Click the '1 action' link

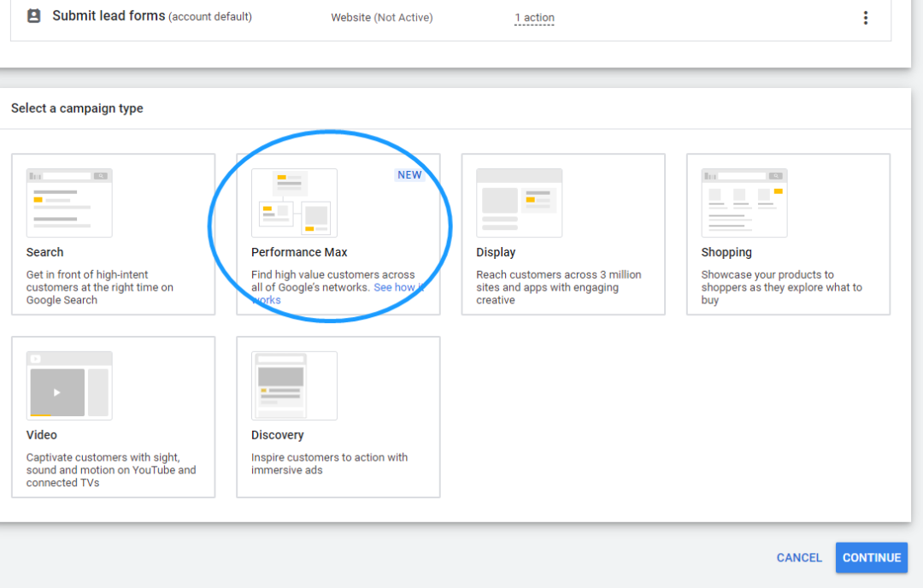[534, 18]
